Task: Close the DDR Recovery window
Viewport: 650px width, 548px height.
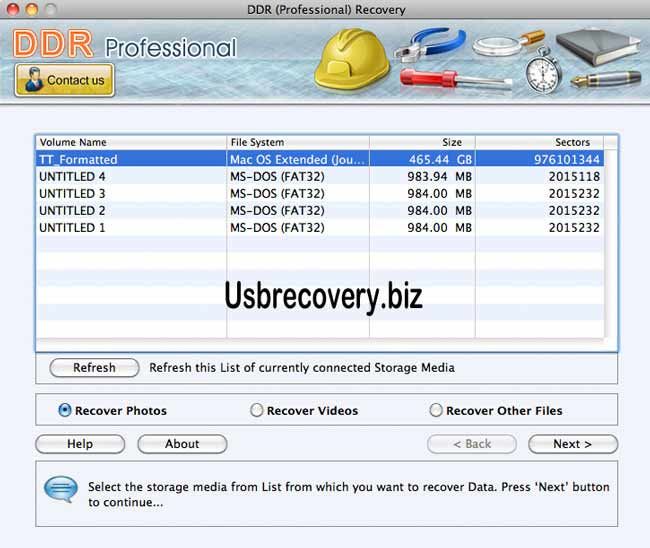Action: [13, 9]
